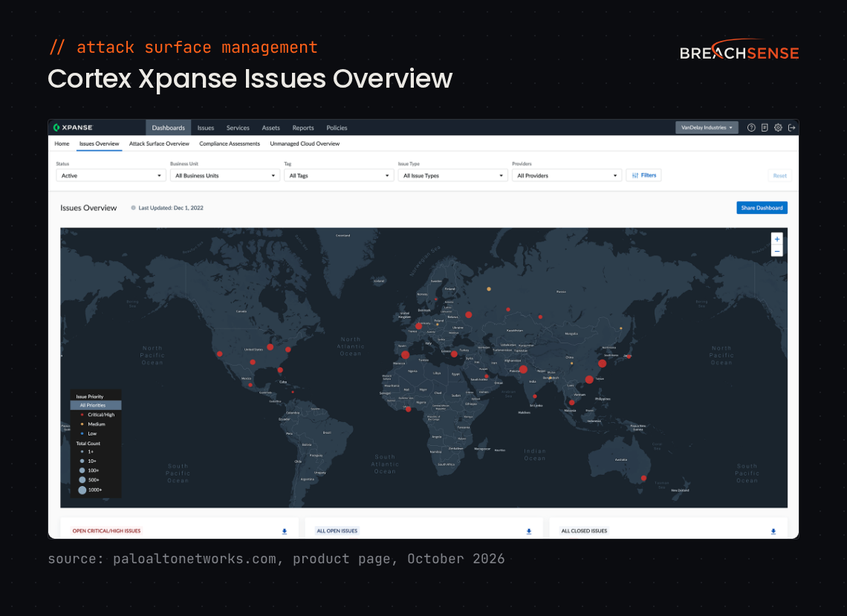Image resolution: width=847 pixels, height=616 pixels.
Task: Open the Policies menu
Action: click(x=337, y=128)
